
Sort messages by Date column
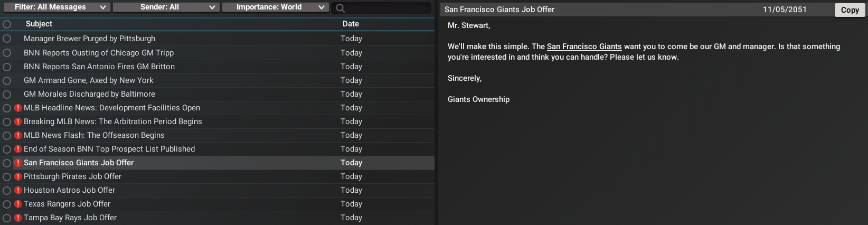coord(351,24)
